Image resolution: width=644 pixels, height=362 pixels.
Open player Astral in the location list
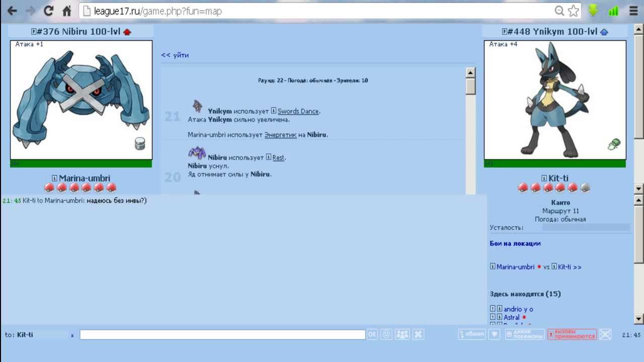tap(512, 317)
